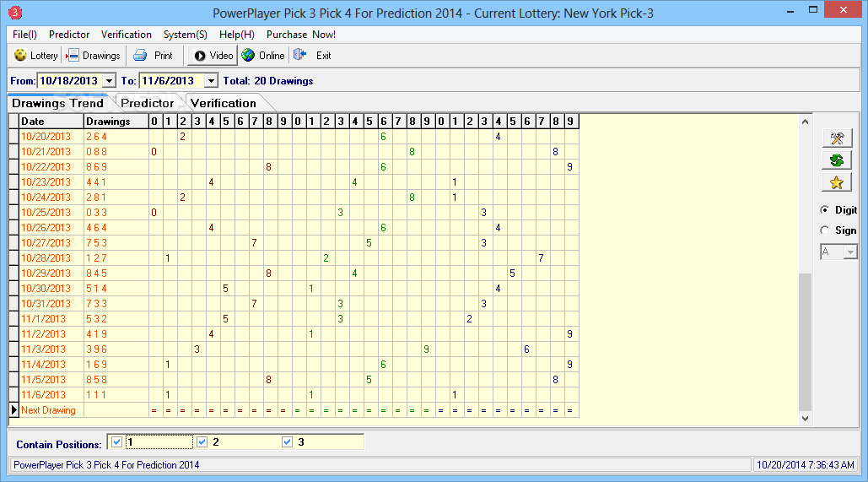Select the 11/3/2013 date cell

(51, 349)
